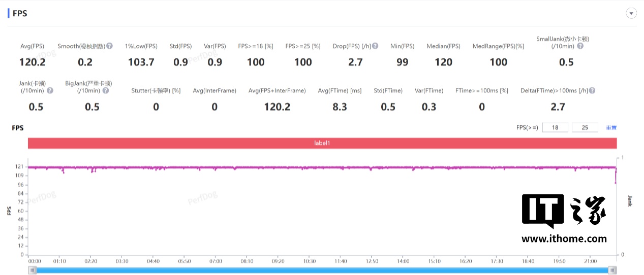The width and height of the screenshot is (644, 275).
Task: Click the FPS threshold field showing 18
Action: click(555, 128)
